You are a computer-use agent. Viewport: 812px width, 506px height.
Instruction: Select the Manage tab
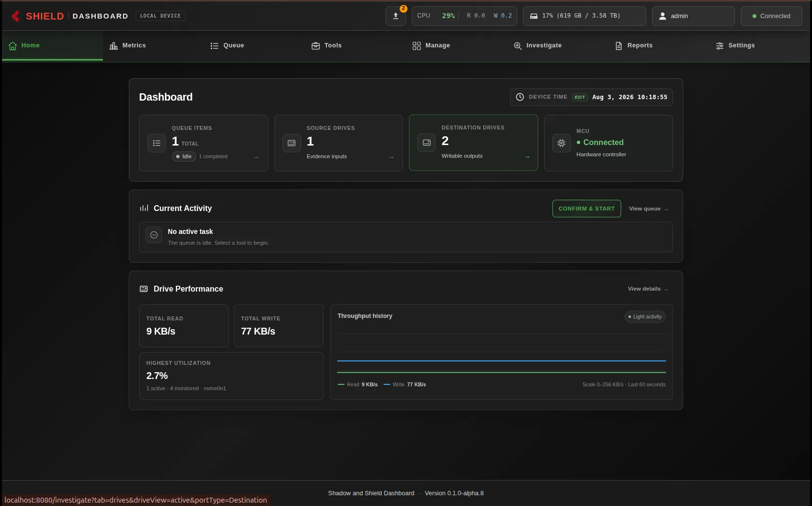pos(456,45)
